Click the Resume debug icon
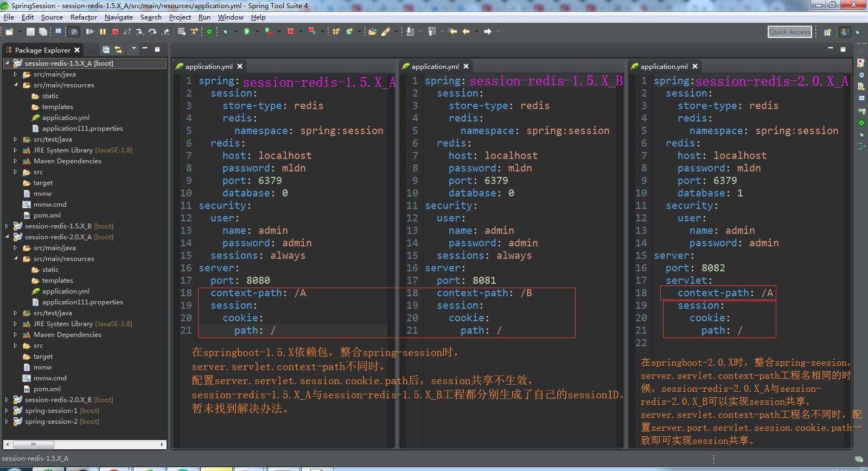This screenshot has width=868, height=471. pos(90,31)
